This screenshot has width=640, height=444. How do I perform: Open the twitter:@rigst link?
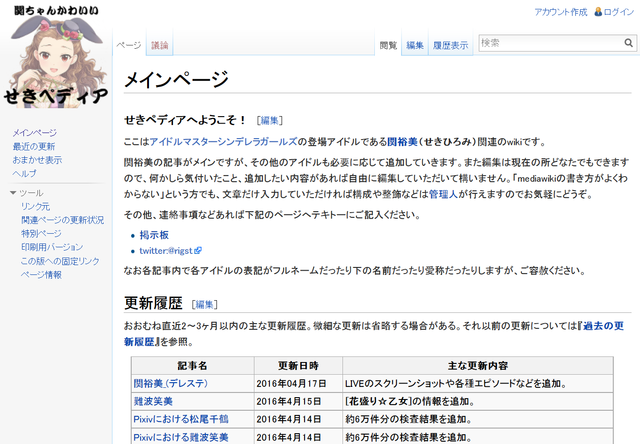166,251
